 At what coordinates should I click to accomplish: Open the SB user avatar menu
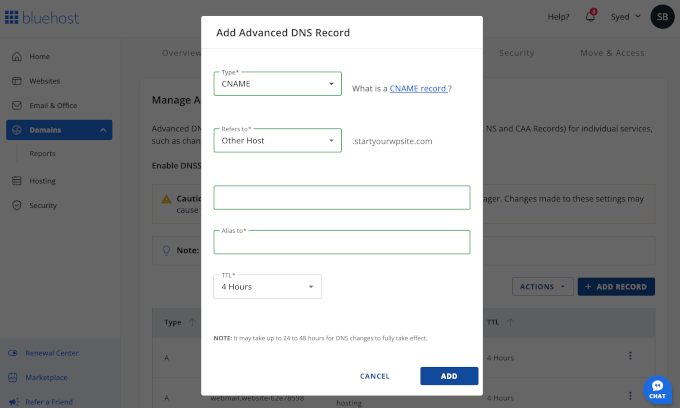coord(662,17)
